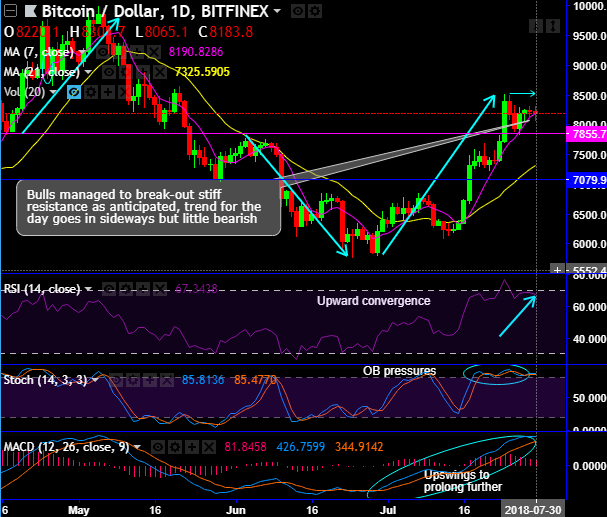Hide the MACD (12, 26, close, 9) indicator
607x517 pixels.
158,448
